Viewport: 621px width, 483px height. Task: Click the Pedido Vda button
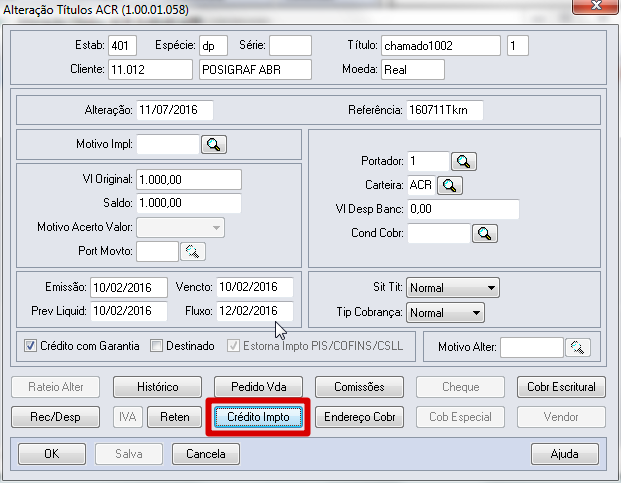click(x=259, y=387)
